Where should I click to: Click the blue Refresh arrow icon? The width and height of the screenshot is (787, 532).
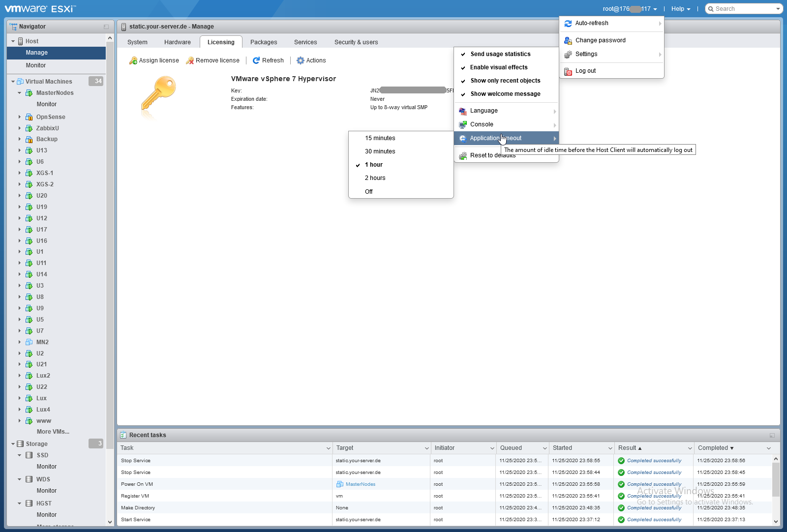256,60
